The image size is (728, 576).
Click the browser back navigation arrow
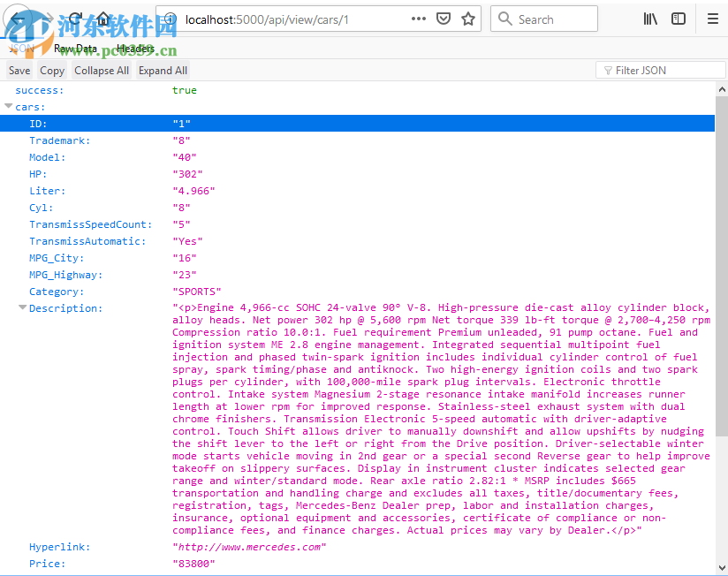[x=19, y=19]
